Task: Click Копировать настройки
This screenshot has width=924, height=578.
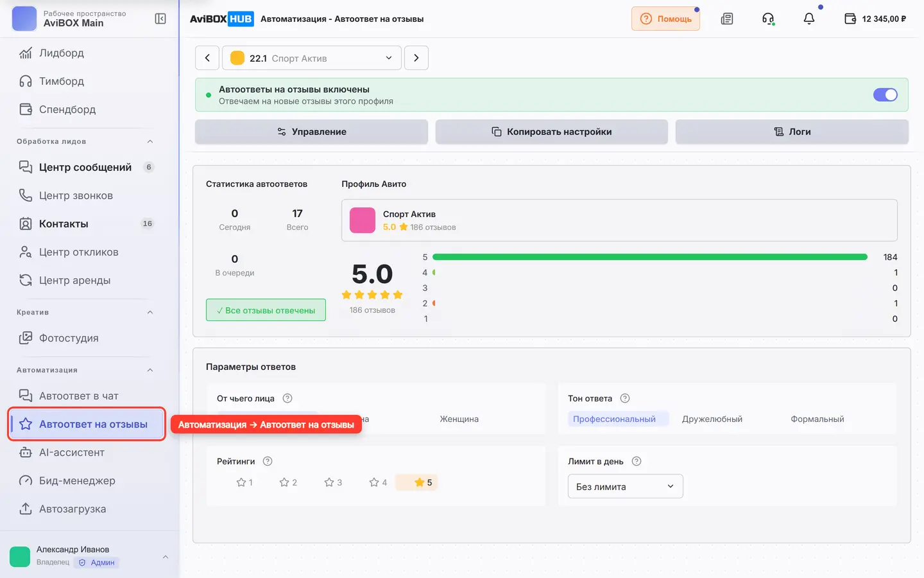Action: tap(551, 132)
